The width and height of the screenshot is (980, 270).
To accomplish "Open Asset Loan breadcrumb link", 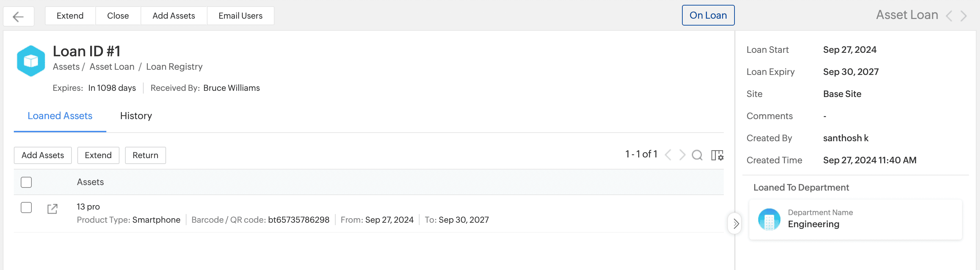I will point(112,67).
